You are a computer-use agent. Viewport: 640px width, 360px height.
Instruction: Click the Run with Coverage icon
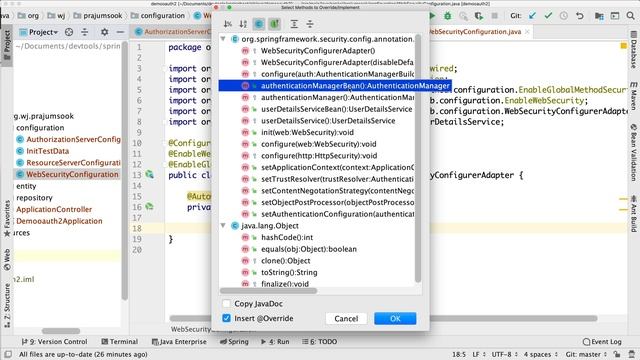pyautogui.click(x=479, y=16)
